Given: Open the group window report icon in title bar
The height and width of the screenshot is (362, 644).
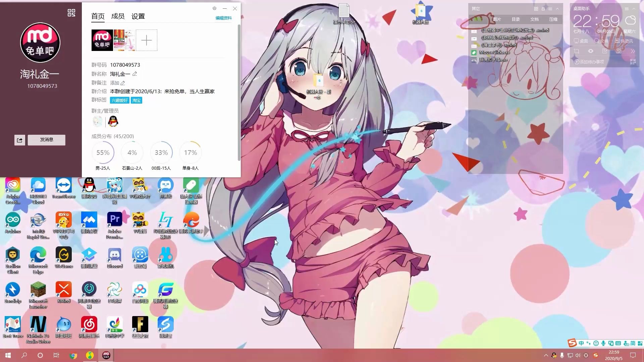Looking at the screenshot, I should pos(214,8).
